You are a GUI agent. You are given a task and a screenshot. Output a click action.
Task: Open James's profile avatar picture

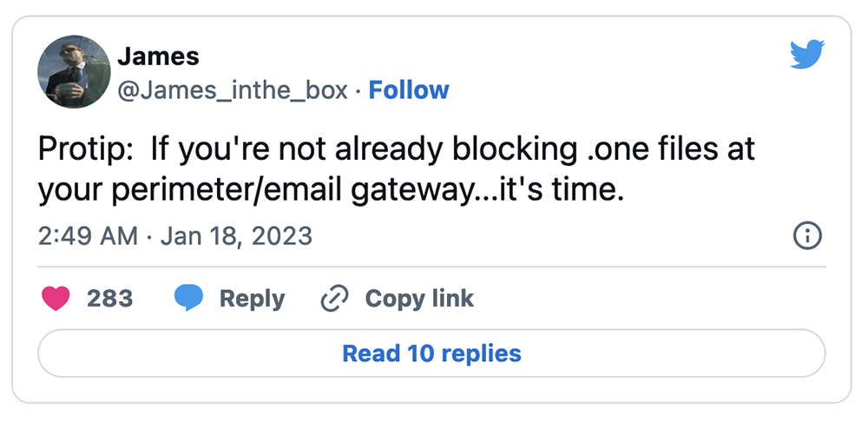74,71
